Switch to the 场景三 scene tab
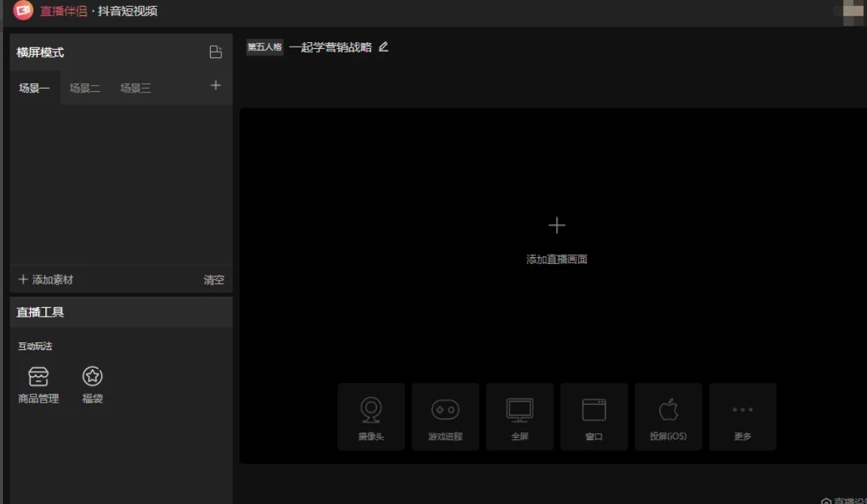Viewport: 867px width, 504px height. (135, 87)
